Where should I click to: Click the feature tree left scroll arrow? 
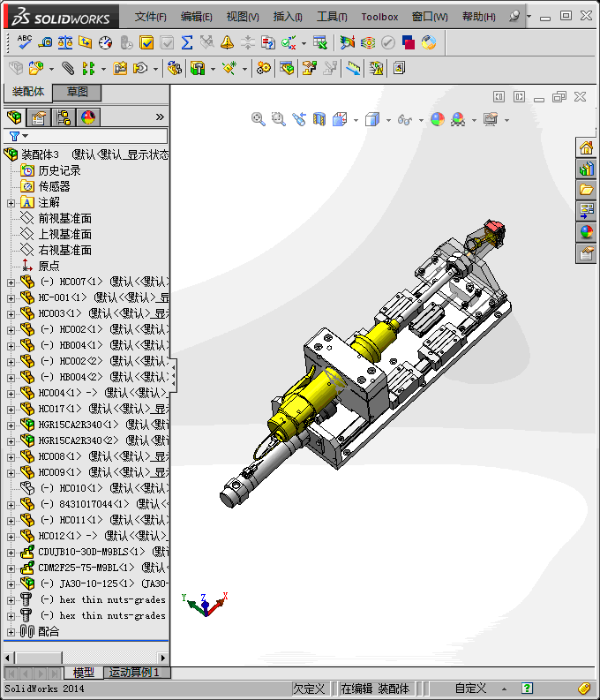pos(7,658)
